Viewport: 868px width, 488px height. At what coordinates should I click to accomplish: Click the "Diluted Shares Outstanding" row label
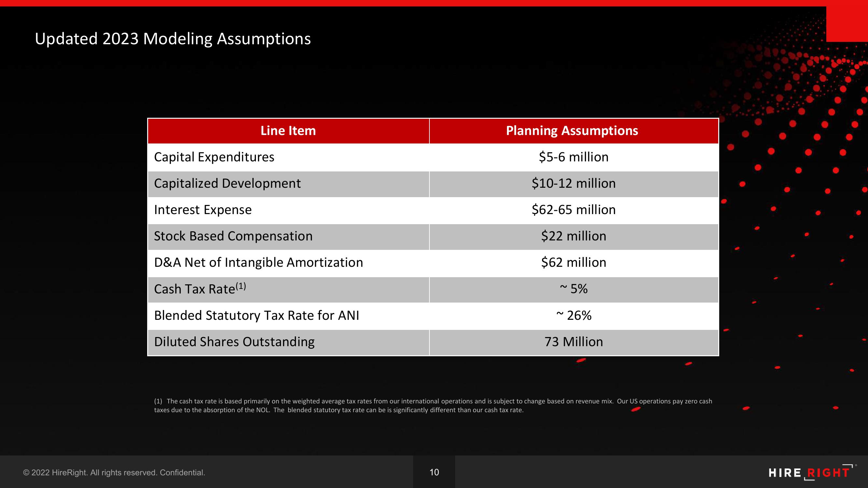click(234, 342)
